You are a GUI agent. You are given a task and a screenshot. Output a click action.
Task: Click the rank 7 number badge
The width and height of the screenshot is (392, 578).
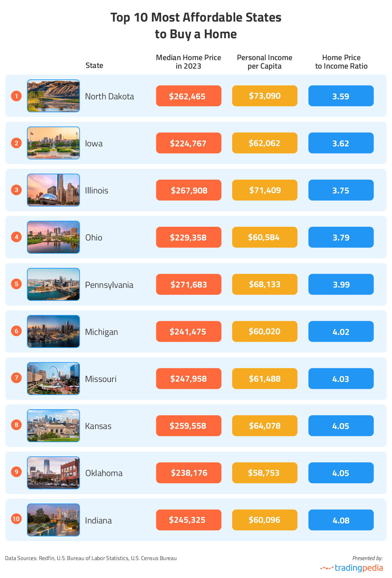click(16, 378)
